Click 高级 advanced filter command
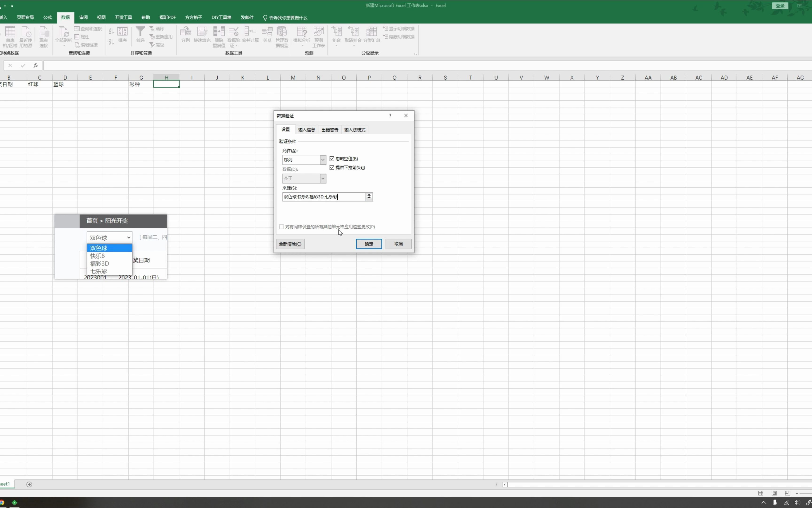Screen dimensions: 812x508 tap(157, 45)
